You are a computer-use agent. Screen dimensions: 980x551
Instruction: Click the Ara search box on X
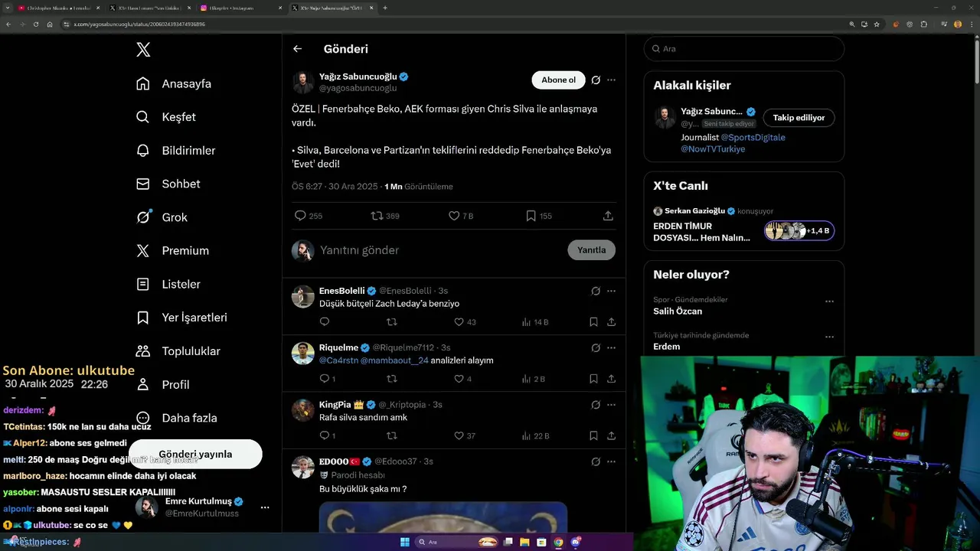[x=744, y=48]
